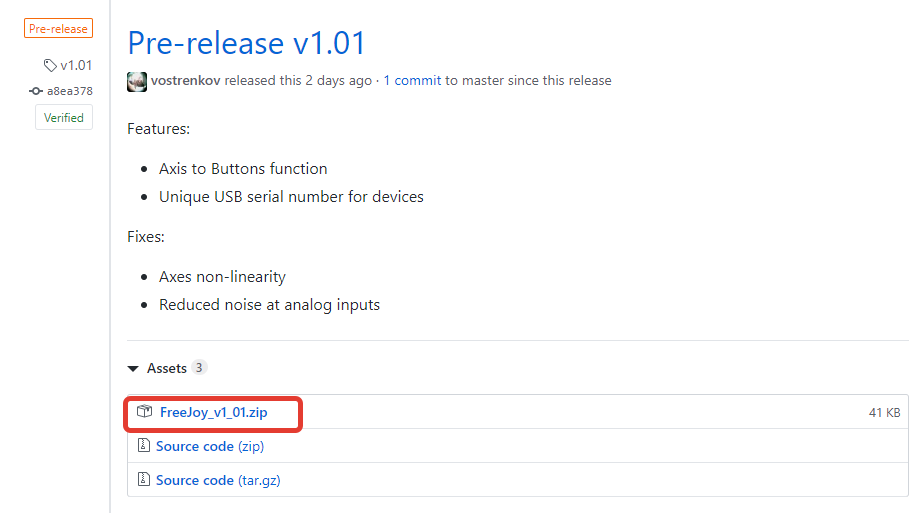The height and width of the screenshot is (513, 922).
Task: Click the orange Pre-release label
Action: click(59, 29)
